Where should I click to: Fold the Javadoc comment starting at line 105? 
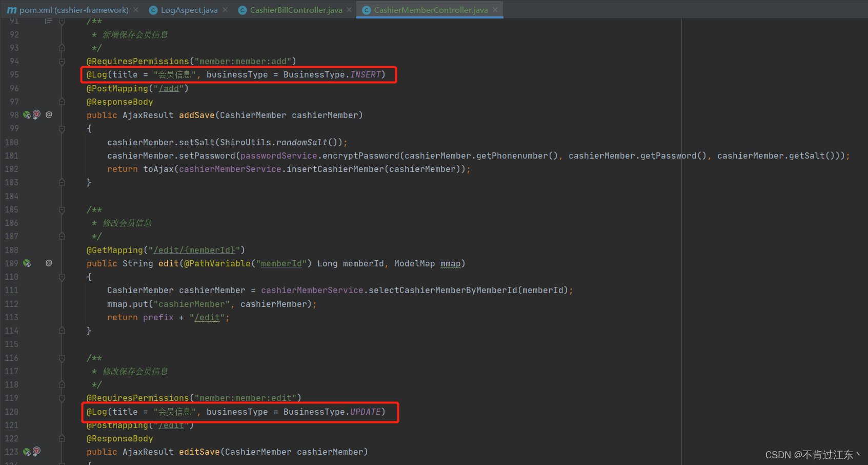(x=62, y=210)
